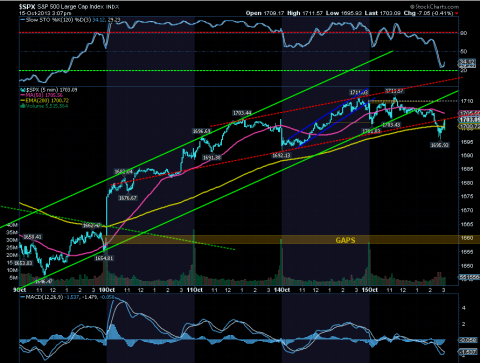
Task: Click the 10 Oct date marker
Action: (x=107, y=290)
